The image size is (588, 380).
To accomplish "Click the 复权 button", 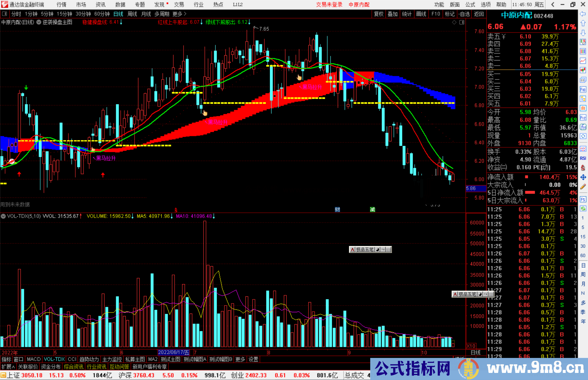I will click(x=379, y=14).
